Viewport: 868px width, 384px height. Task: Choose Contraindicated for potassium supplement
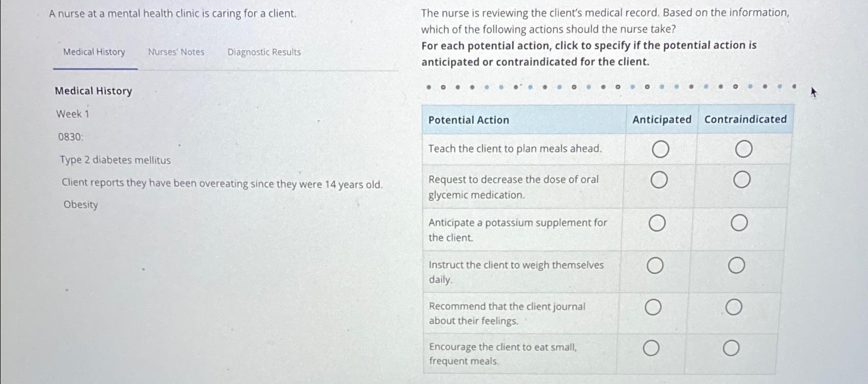739,223
